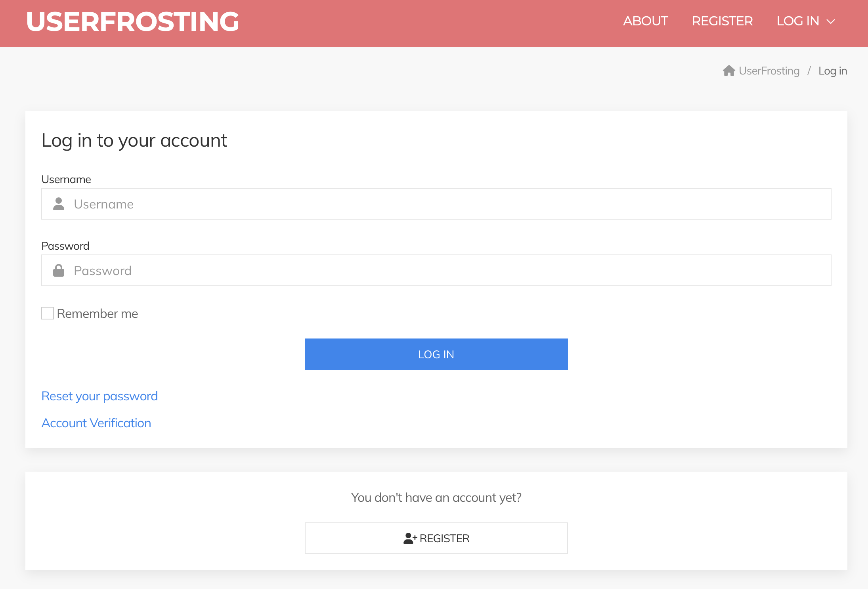The height and width of the screenshot is (589, 868).
Task: Focus the Password input field
Action: (436, 270)
